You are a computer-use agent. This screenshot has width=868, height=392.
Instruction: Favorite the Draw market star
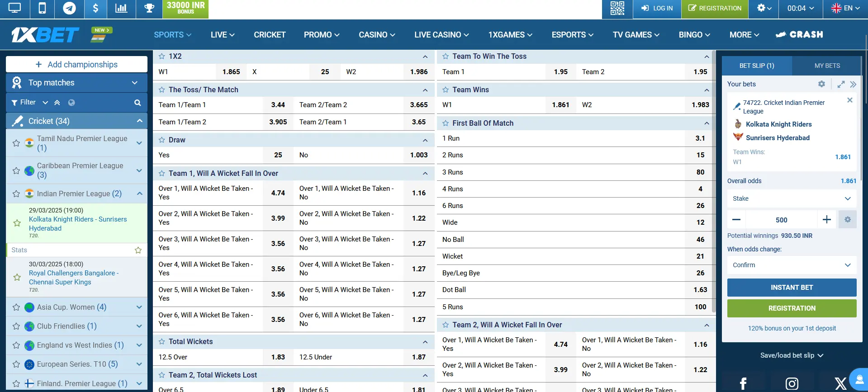[161, 140]
